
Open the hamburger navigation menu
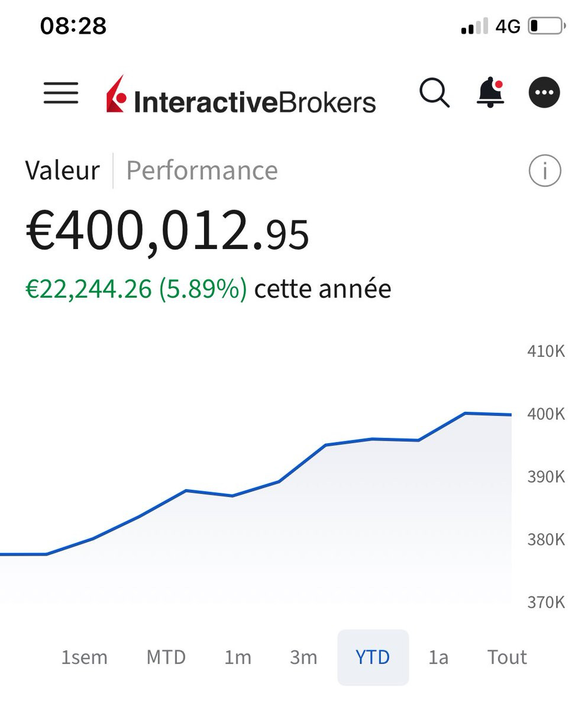coord(61,93)
